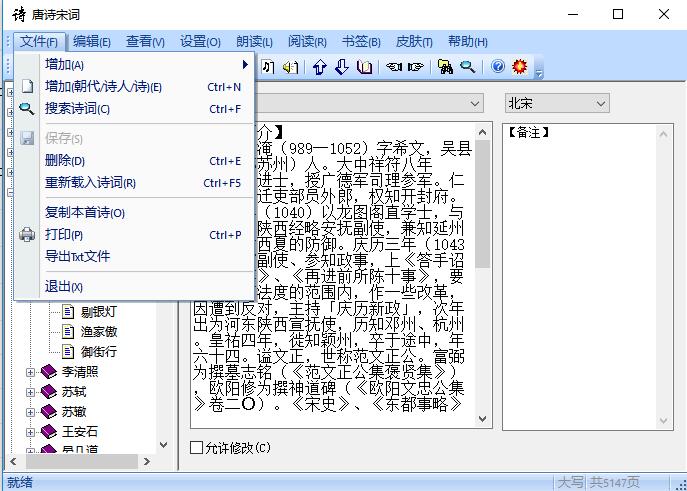The image size is (687, 491).
Task: Toggle the 允许修改 checkbox
Action: (197, 447)
